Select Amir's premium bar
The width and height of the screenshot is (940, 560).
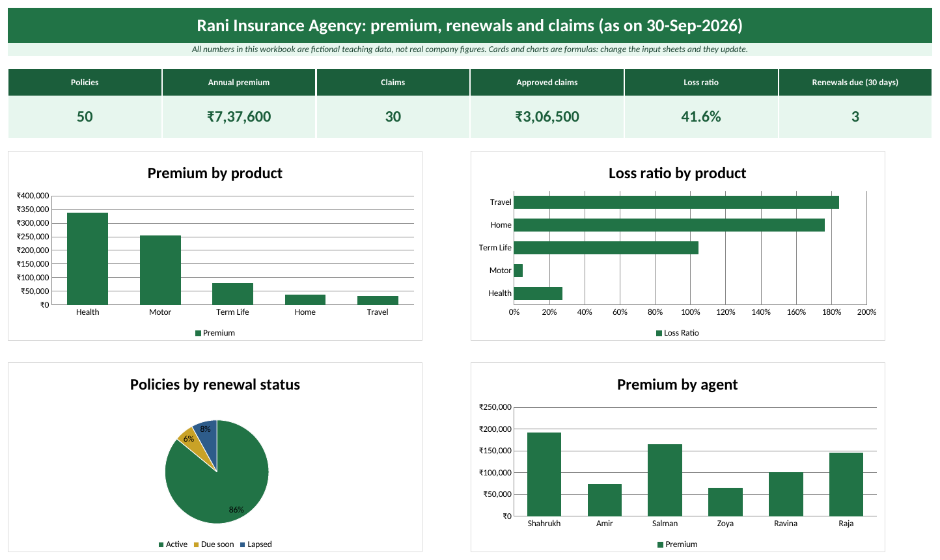605,500
